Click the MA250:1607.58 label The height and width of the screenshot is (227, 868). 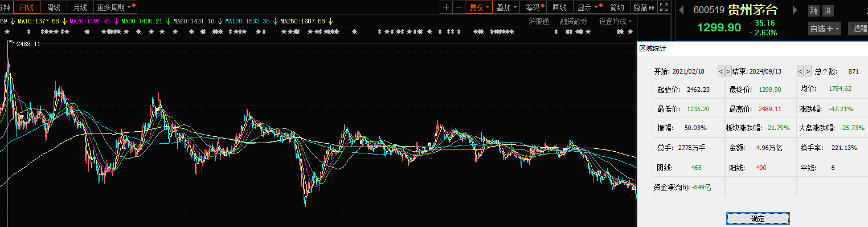tap(302, 21)
